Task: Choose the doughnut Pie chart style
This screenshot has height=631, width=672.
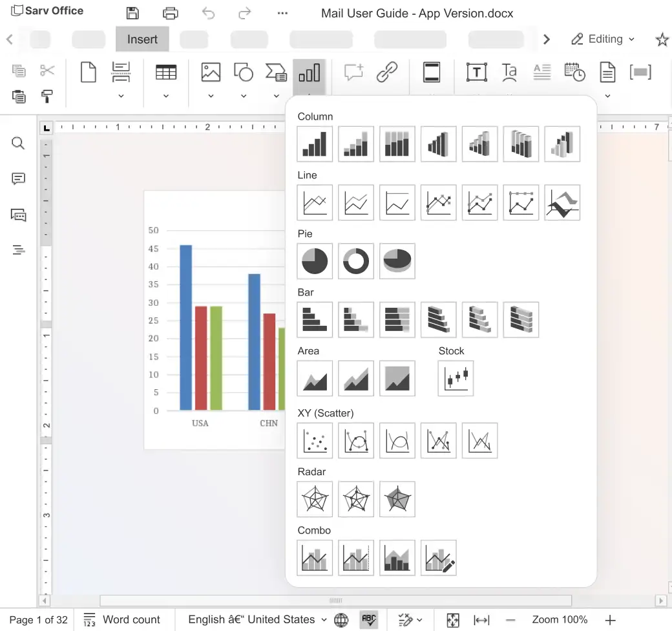Action: pos(356,261)
